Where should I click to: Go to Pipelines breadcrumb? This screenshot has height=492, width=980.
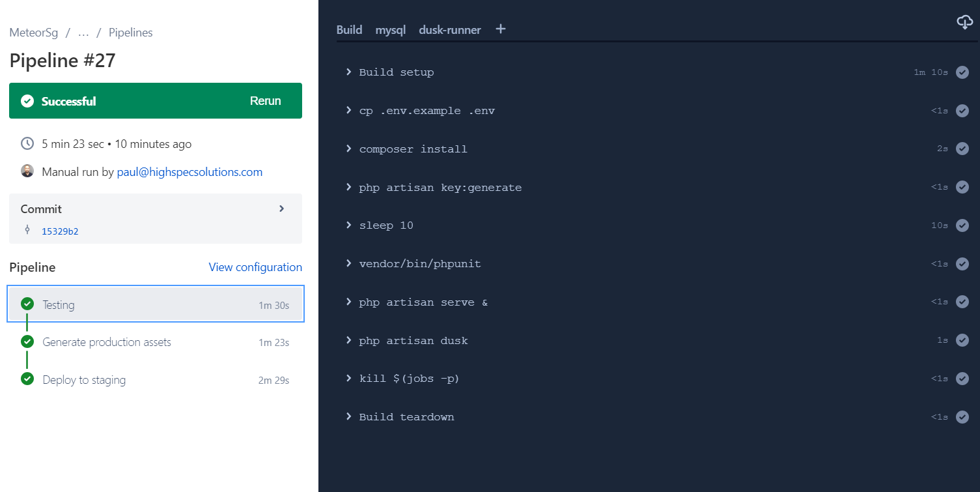point(131,33)
